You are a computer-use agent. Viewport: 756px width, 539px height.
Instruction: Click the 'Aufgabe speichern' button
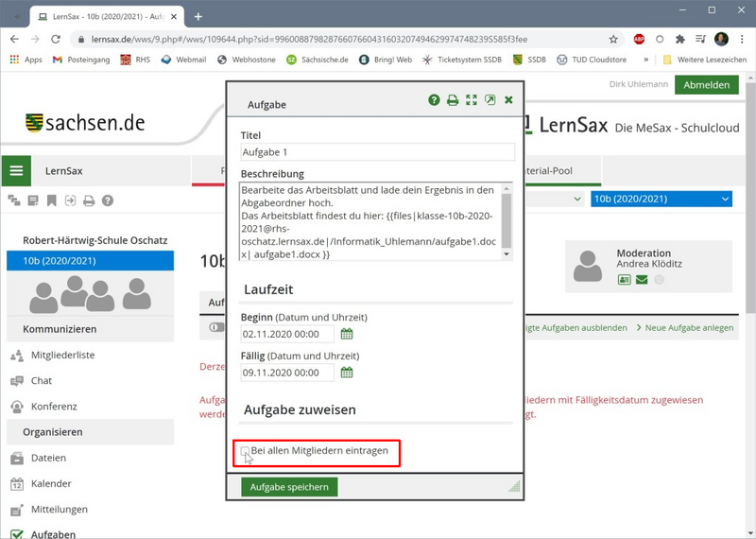click(x=290, y=487)
